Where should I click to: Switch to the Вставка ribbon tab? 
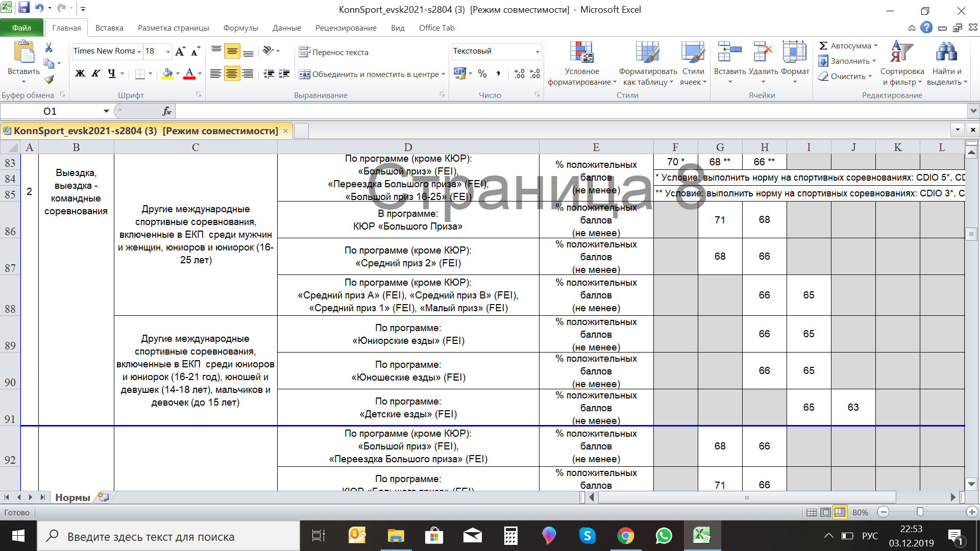(109, 28)
